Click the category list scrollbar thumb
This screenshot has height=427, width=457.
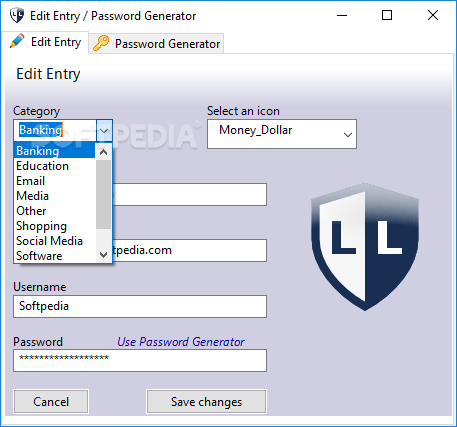coord(103,194)
